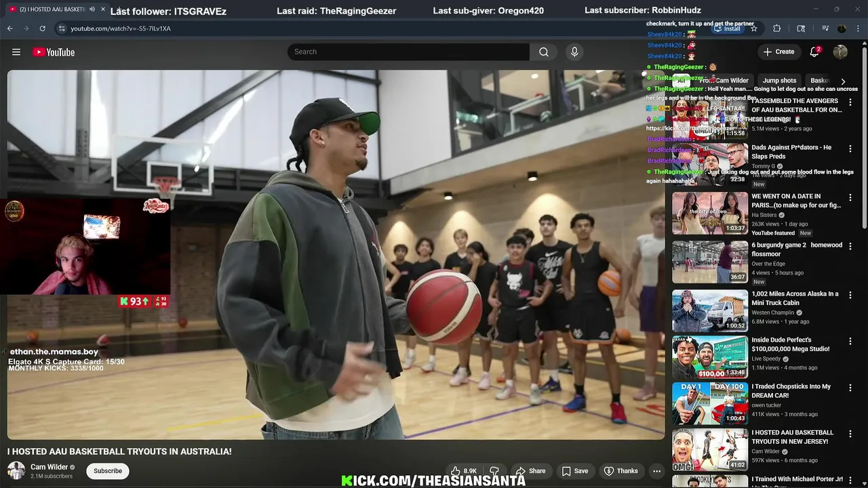Viewport: 868px width, 488px height.
Task: Click the 'I Traded Chopsticks' Day 1 thumbnail
Action: (710, 403)
